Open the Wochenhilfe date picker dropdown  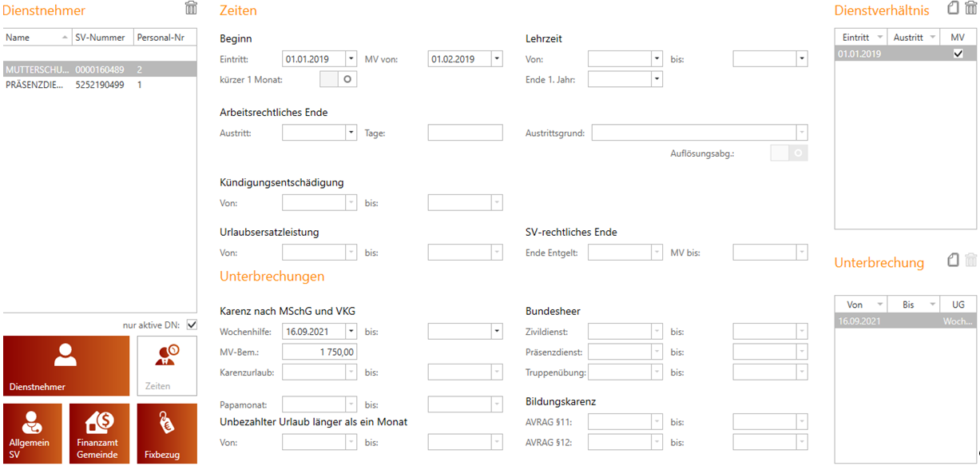[351, 331]
